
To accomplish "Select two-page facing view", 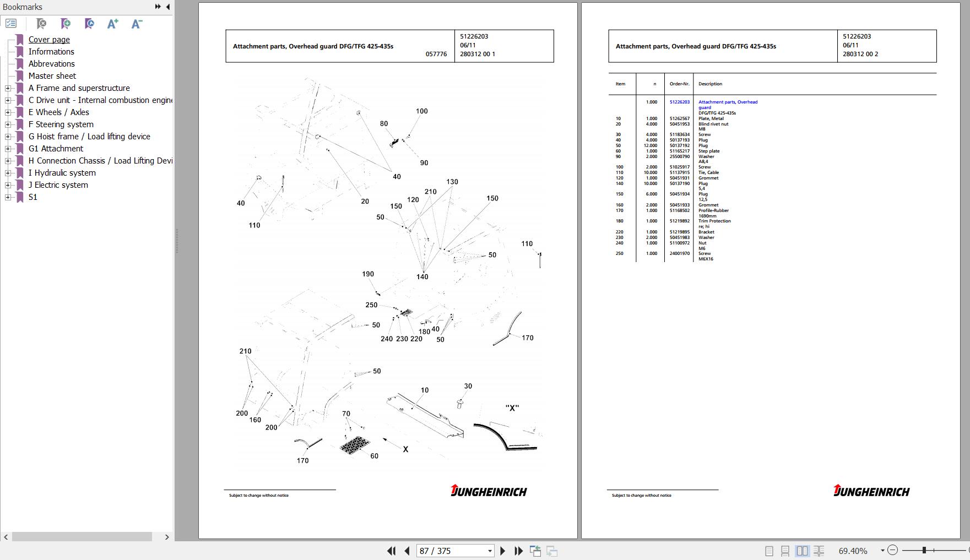I will 802,551.
